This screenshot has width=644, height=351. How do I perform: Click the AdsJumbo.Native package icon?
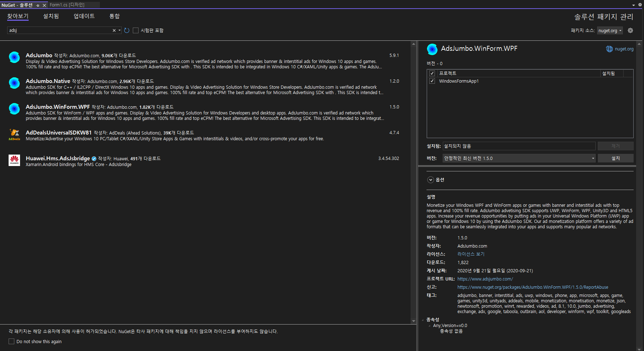[x=14, y=83]
